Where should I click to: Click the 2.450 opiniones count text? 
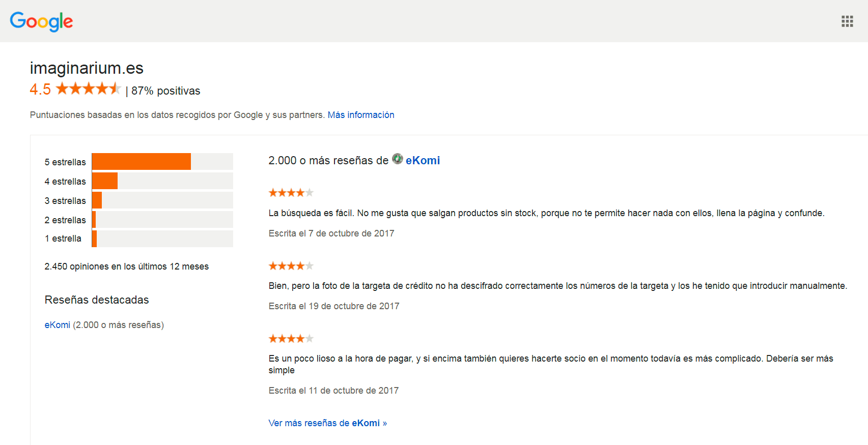point(126,266)
